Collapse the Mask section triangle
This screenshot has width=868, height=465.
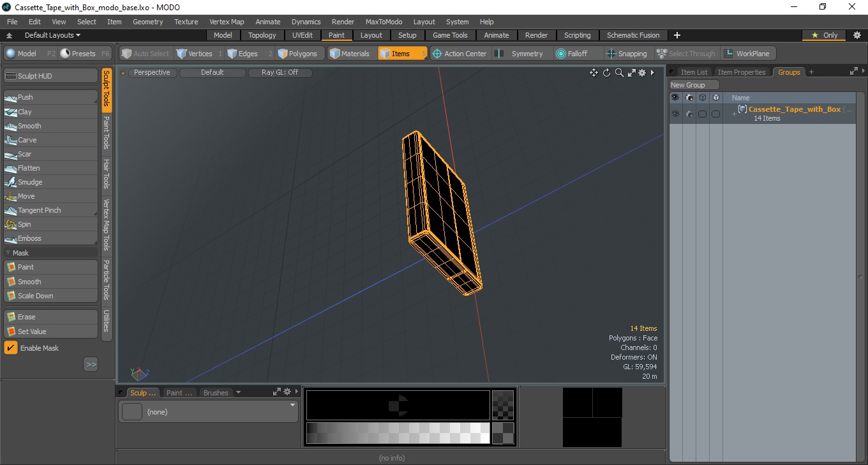[8, 253]
